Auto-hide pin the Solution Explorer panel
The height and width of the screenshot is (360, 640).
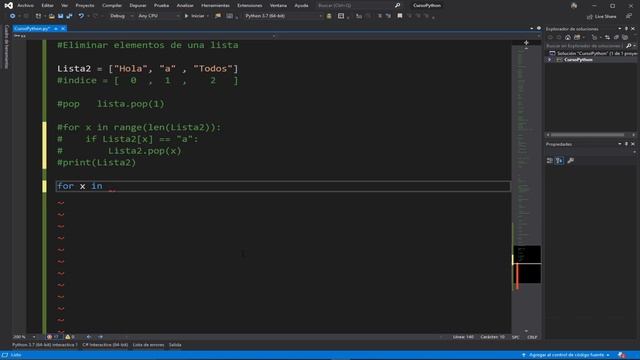click(627, 29)
